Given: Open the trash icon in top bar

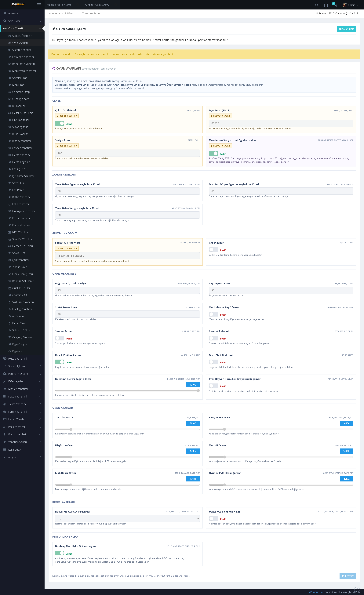Looking at the screenshot, I should pos(316,5).
